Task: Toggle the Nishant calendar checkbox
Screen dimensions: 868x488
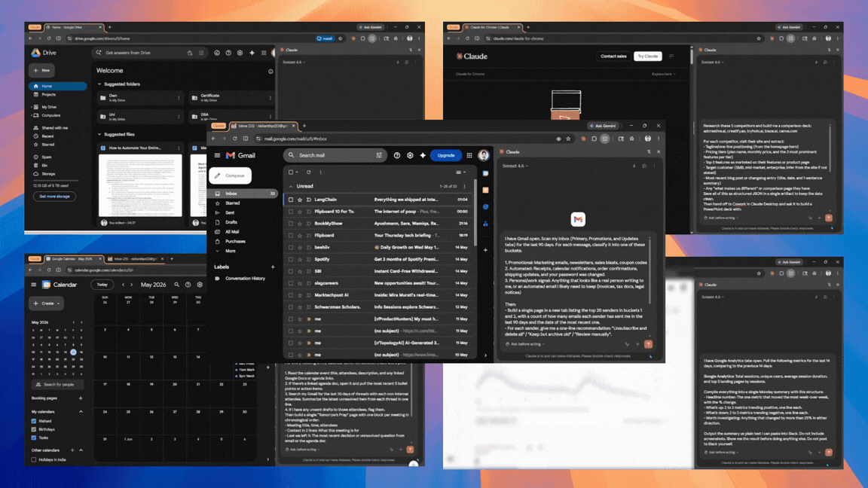Action: [34, 421]
